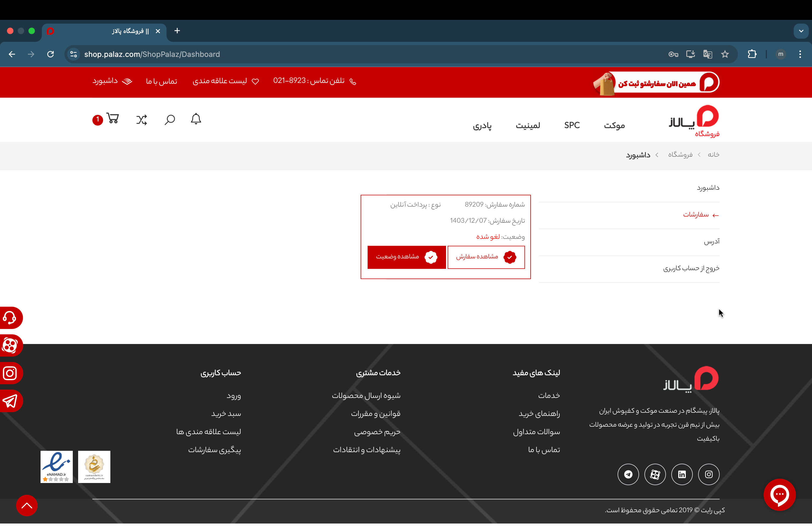Reload the page in browser
Viewport: 812px width, 527px height.
50,54
